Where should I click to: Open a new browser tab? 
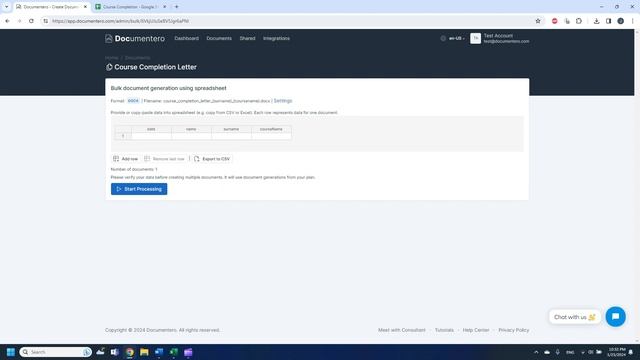tap(177, 7)
